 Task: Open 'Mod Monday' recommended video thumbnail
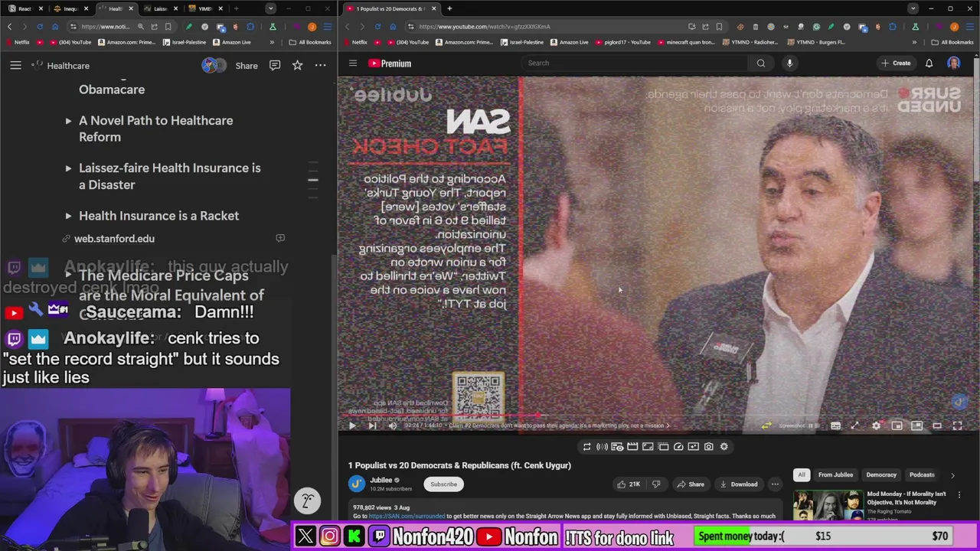click(x=828, y=505)
